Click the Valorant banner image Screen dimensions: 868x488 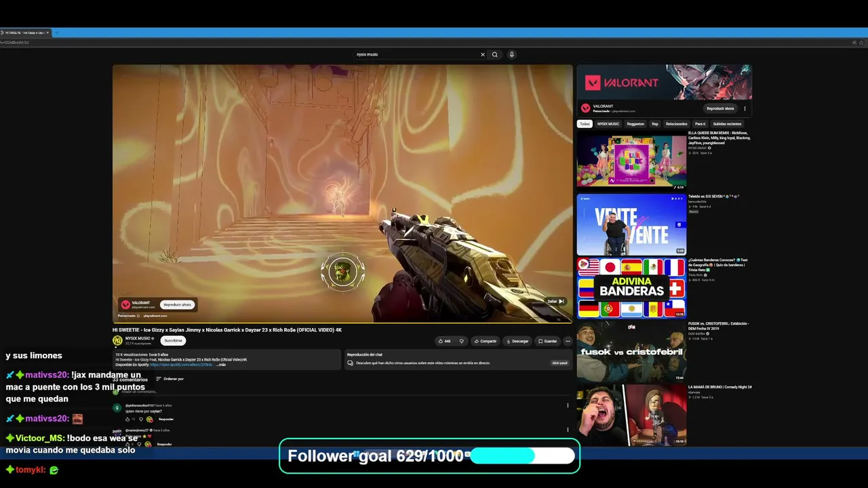click(664, 82)
